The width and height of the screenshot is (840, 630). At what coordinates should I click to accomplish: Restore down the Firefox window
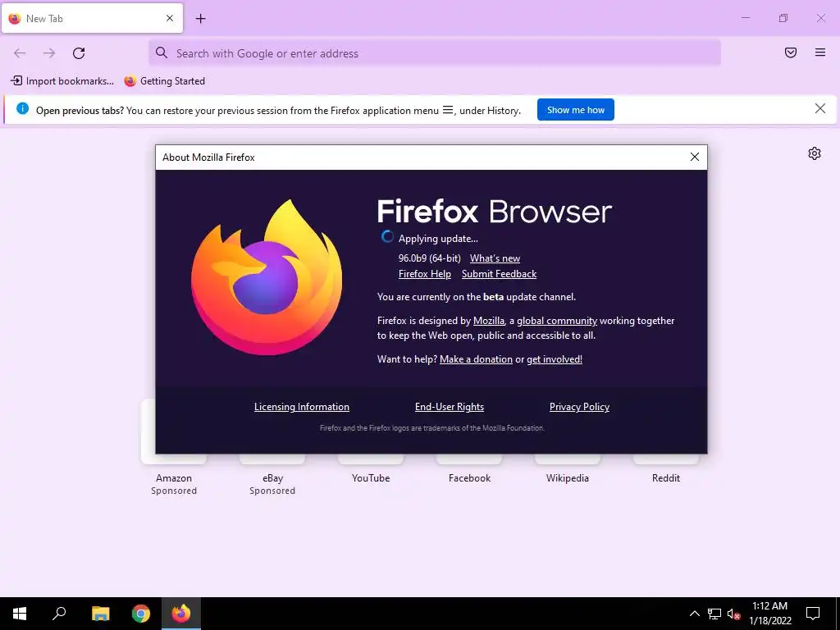[x=783, y=18]
